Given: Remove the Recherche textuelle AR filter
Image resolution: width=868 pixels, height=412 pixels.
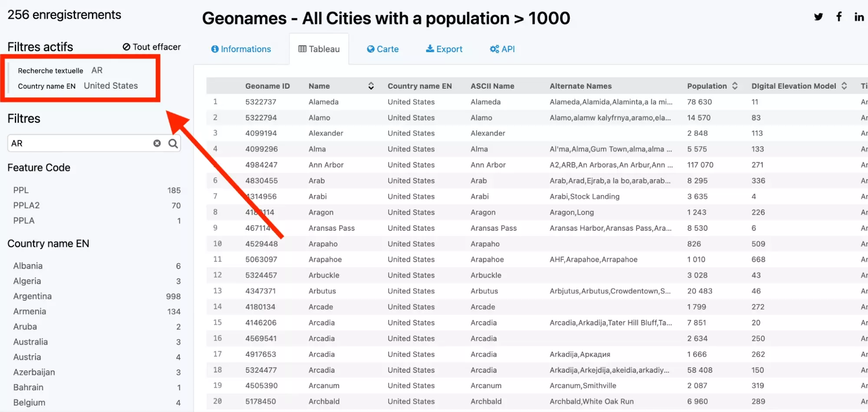Looking at the screenshot, I should tap(97, 70).
